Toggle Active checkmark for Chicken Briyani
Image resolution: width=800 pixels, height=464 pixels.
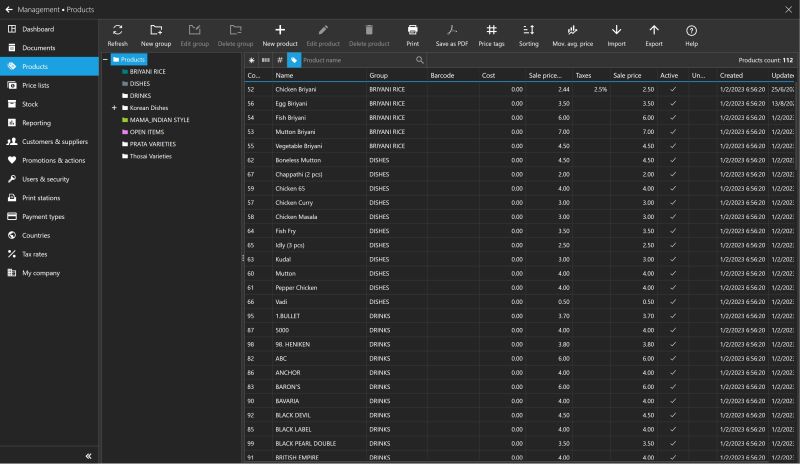(672, 89)
